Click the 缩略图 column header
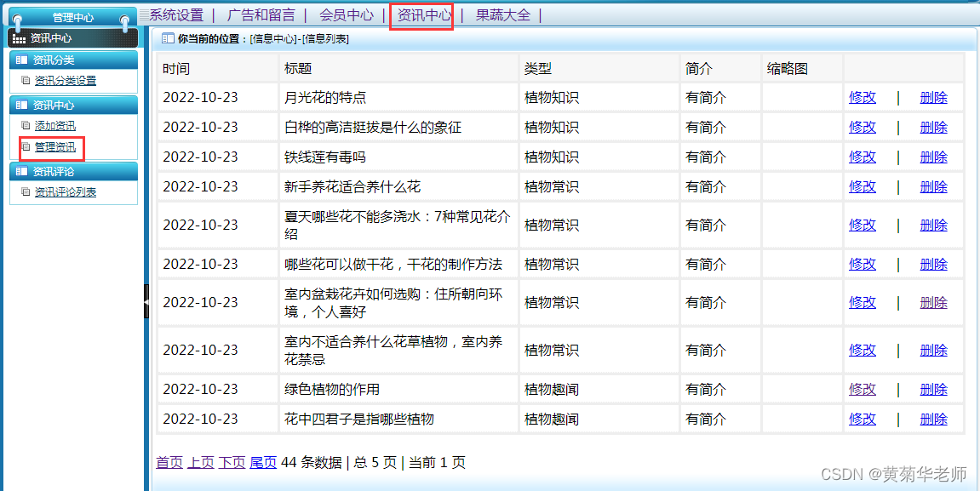This screenshot has height=491, width=980. 788,69
